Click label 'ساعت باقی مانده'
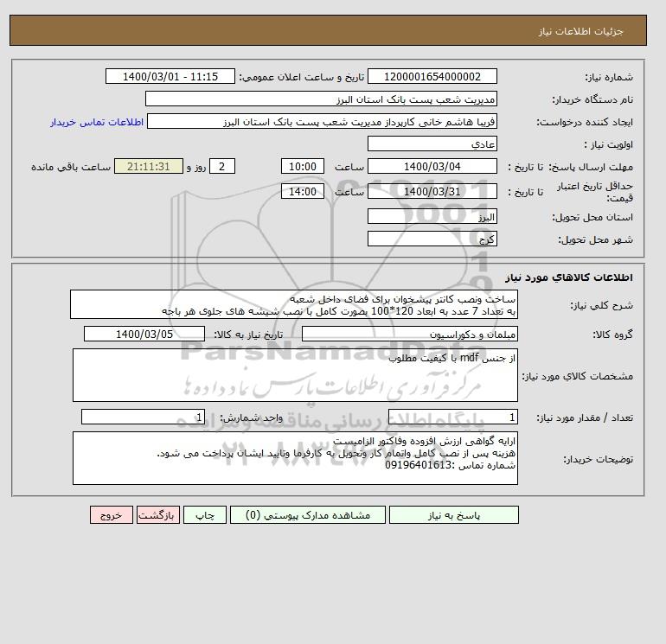This screenshot has height=644, width=666. tap(71, 167)
